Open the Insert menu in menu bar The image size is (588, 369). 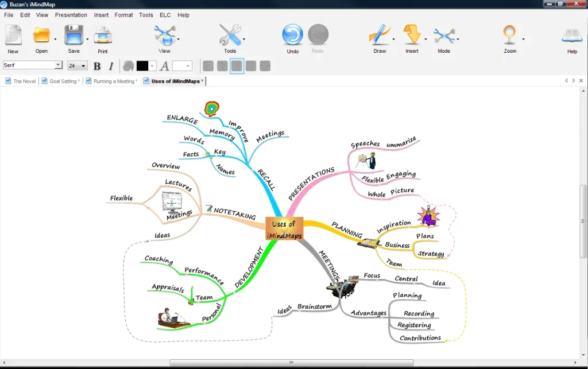coord(101,15)
